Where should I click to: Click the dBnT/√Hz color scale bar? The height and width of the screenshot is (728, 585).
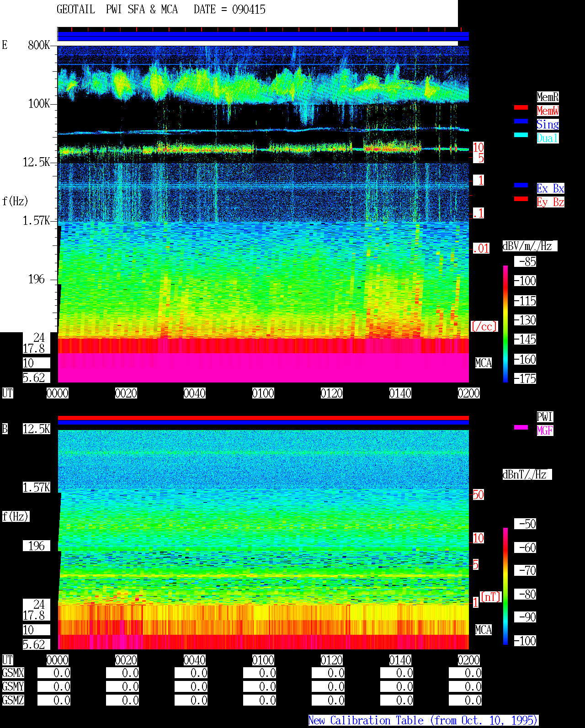[x=505, y=586]
